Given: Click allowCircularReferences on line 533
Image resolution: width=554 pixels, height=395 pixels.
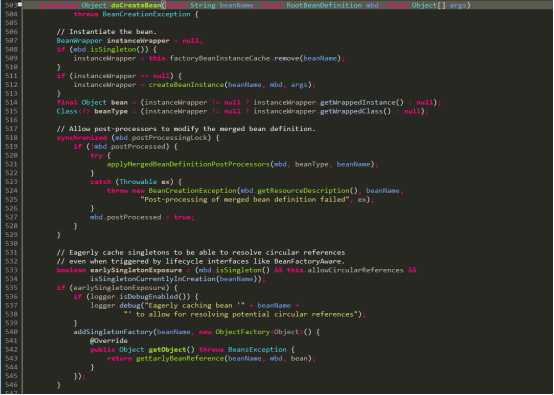Looking at the screenshot, I should [355, 270].
